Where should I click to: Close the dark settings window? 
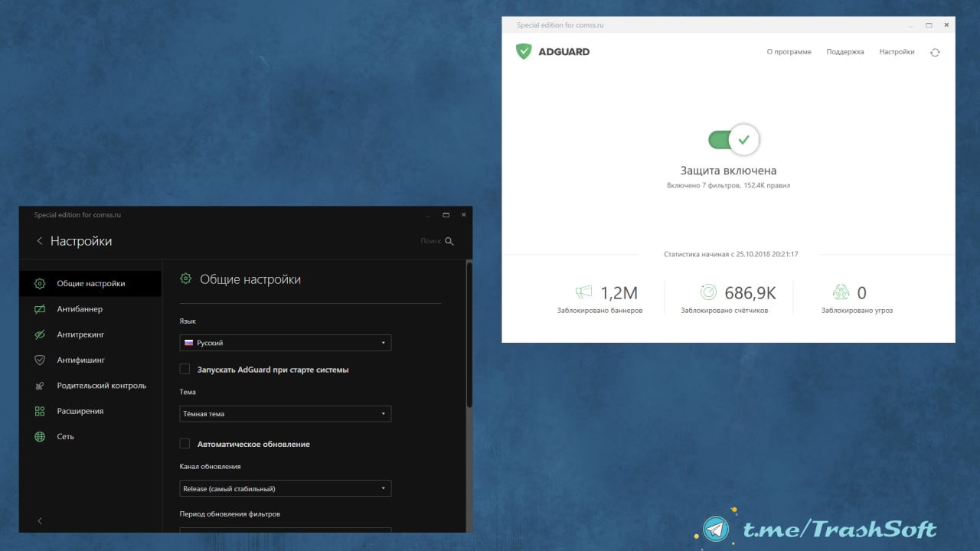tap(463, 215)
